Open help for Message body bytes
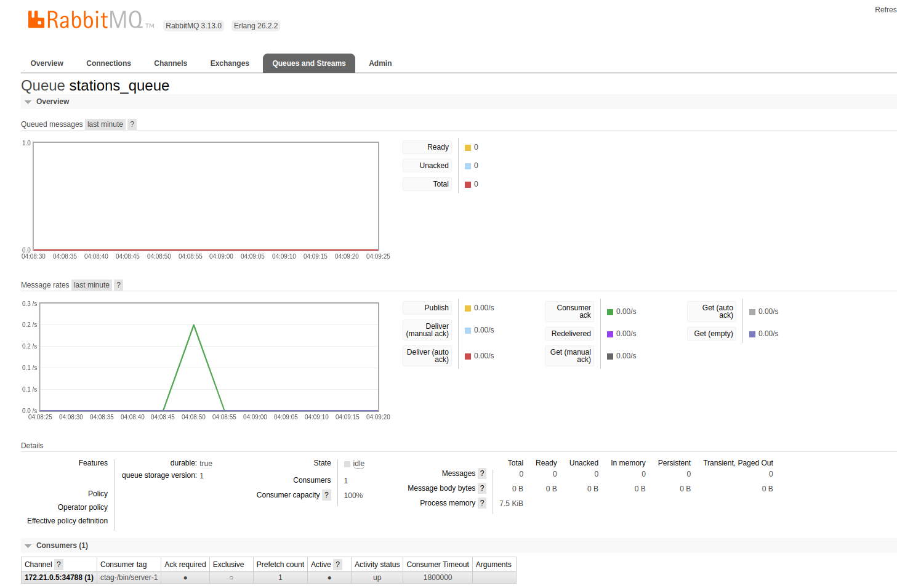This screenshot has height=588, width=897. [x=482, y=488]
